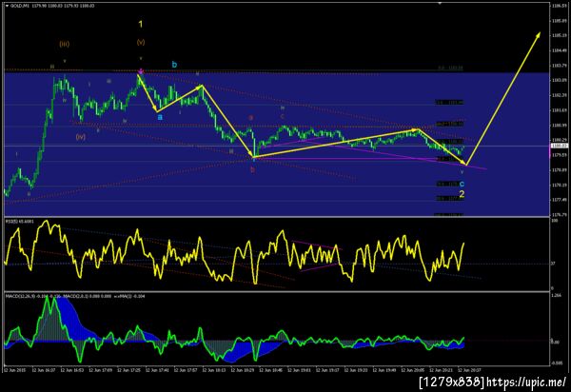The width and height of the screenshot is (571, 392).
Task: Select the orange (v) wave label under 1
Action: 141,42
